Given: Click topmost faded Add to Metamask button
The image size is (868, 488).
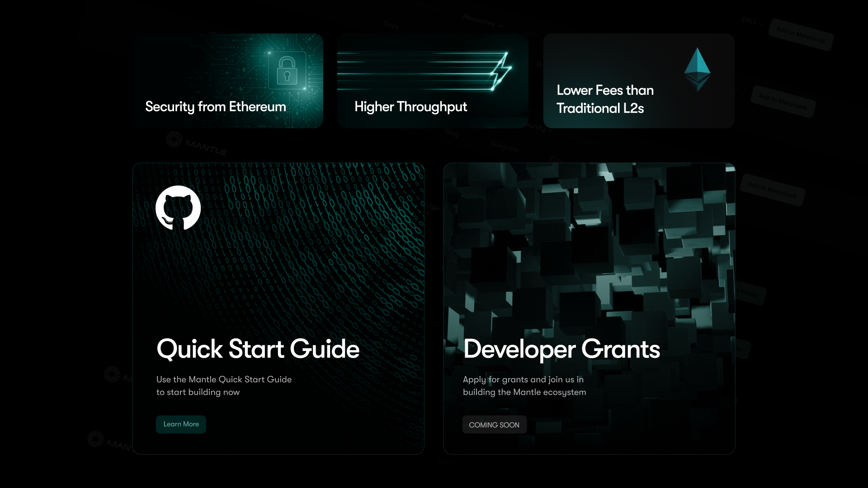Looking at the screenshot, I should tap(801, 34).
